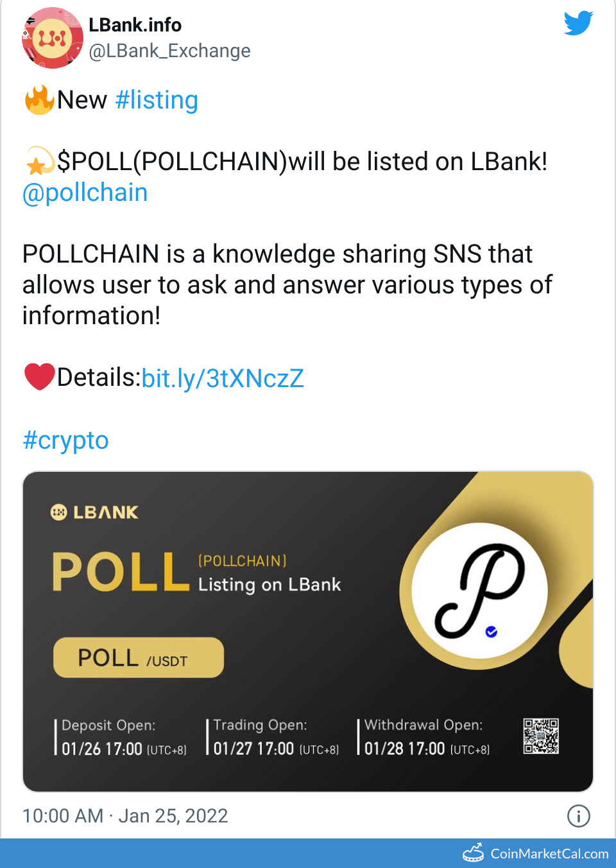Follow the bit.ly/3tXNczZ details link

click(223, 378)
